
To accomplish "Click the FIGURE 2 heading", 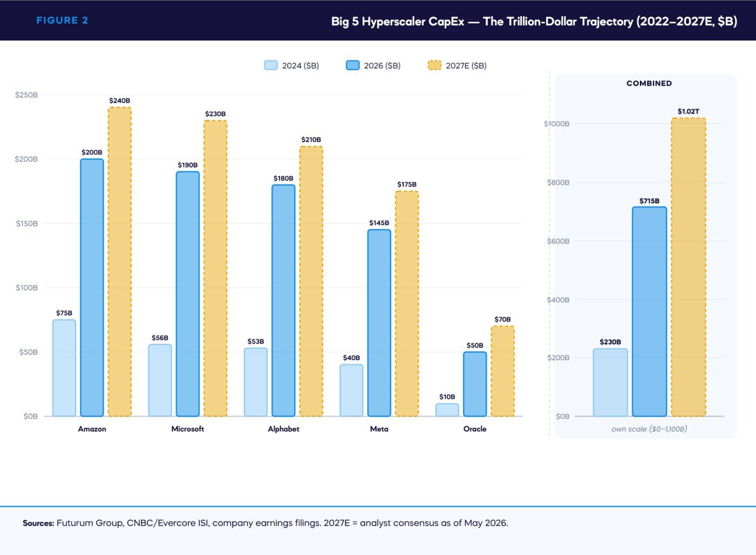I will click(62, 21).
